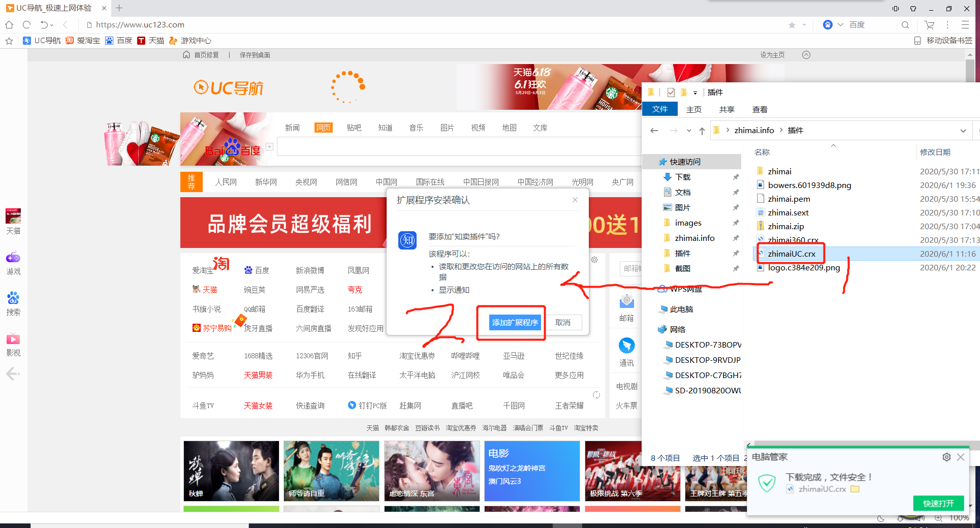The image size is (980, 528).
Task: Select 此电脑 in Explorer navigation pane
Action: coord(681,309)
